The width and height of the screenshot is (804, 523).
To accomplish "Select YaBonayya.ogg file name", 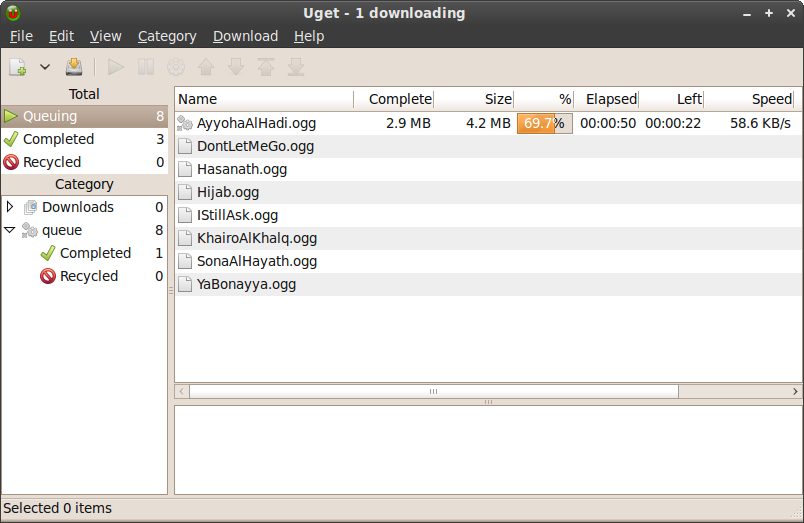I will coord(247,285).
